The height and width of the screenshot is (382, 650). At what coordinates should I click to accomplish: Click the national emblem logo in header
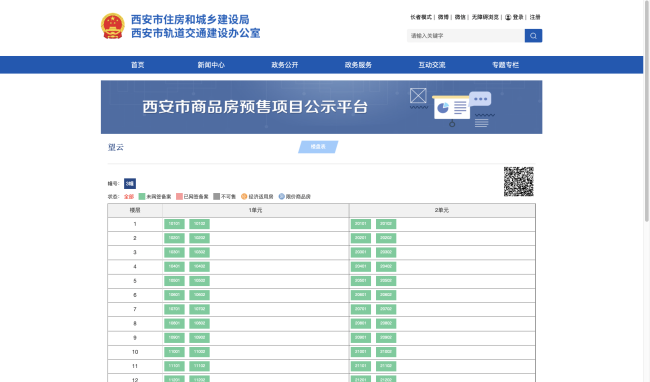[x=113, y=26]
